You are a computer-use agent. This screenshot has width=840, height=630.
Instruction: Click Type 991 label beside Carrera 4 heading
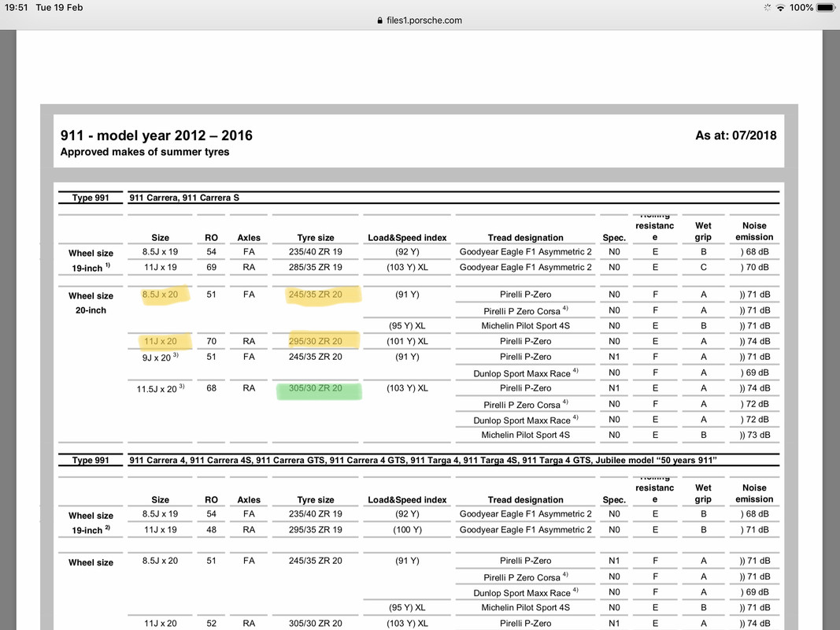tap(91, 460)
